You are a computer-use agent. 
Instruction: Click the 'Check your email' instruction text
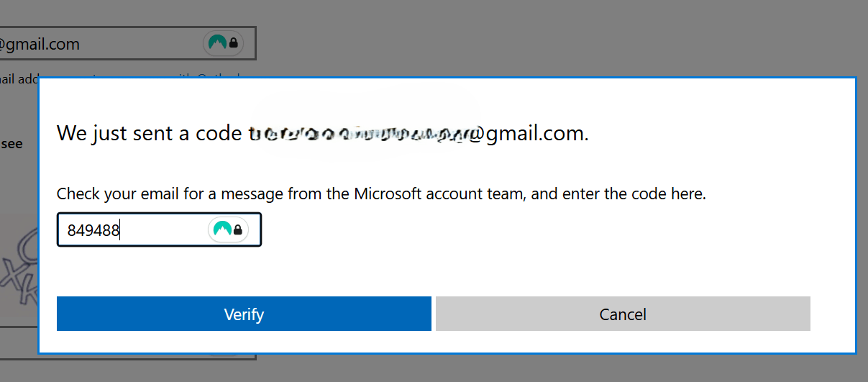pyautogui.click(x=381, y=194)
